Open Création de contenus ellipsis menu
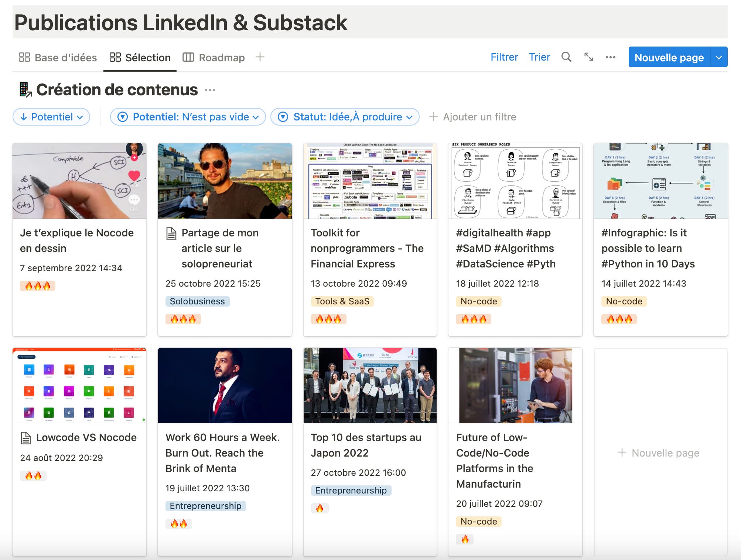This screenshot has height=560, width=741. (210, 90)
